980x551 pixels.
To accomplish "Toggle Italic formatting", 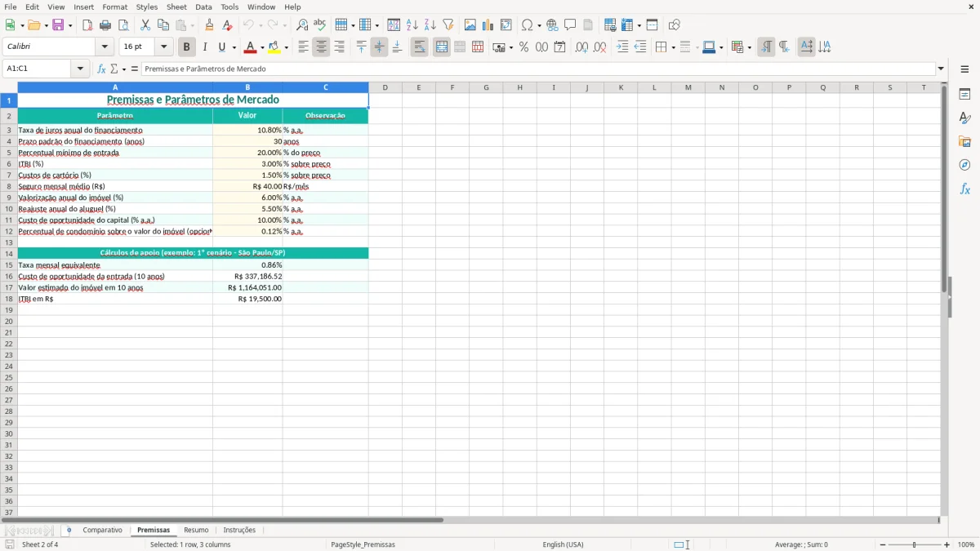I will pyautogui.click(x=204, y=47).
